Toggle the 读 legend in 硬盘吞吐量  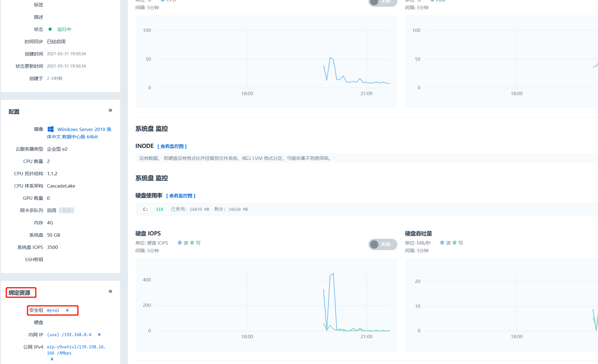pos(445,243)
